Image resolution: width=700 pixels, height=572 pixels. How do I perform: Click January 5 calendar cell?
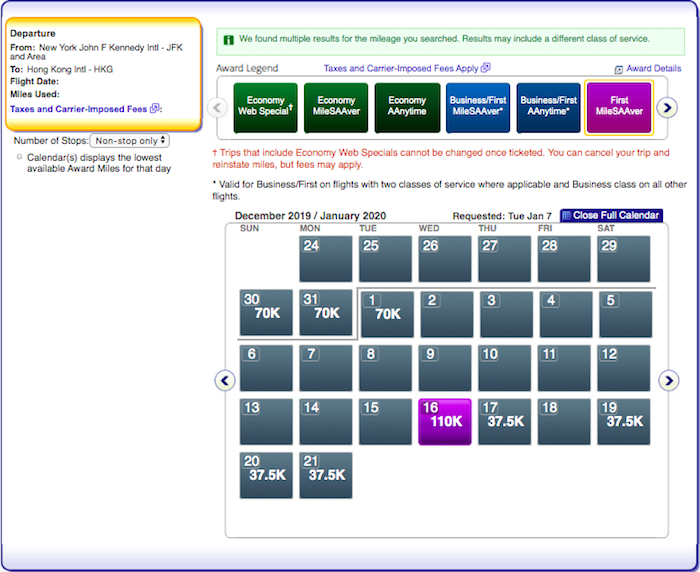625,314
